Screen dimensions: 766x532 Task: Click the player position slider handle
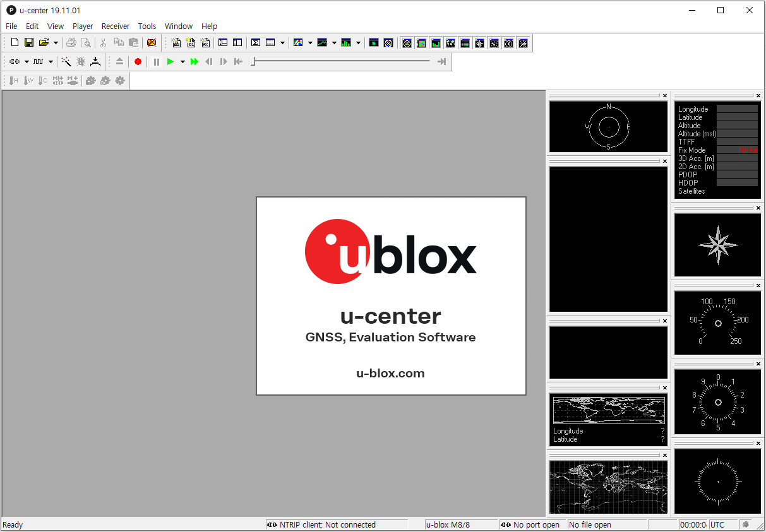[253, 61]
